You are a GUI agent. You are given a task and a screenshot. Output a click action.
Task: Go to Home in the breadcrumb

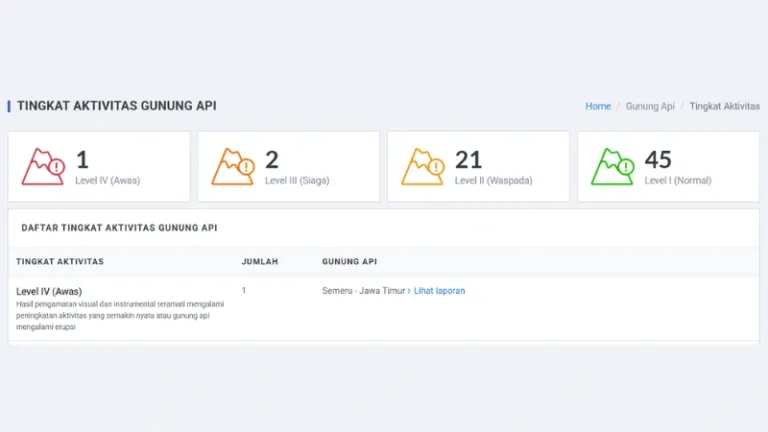(x=598, y=106)
